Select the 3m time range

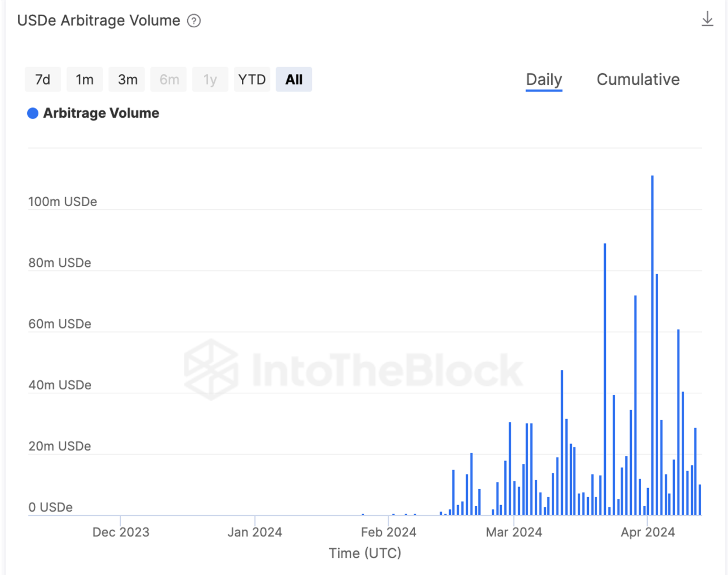[127, 80]
